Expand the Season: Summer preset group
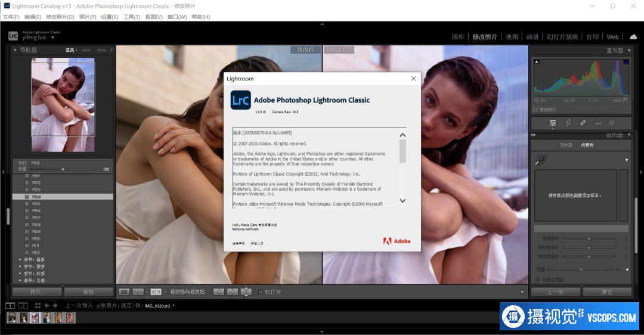 click(20, 266)
